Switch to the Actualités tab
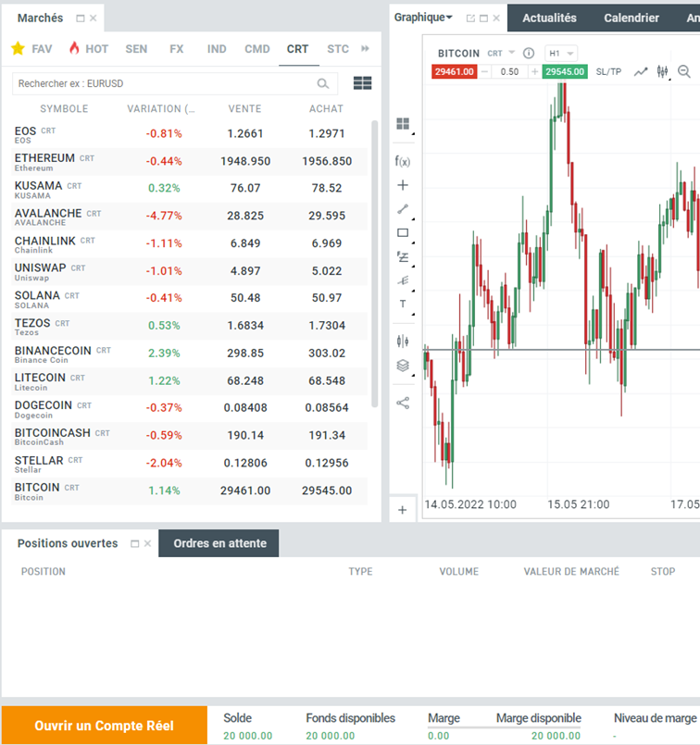 pyautogui.click(x=549, y=19)
